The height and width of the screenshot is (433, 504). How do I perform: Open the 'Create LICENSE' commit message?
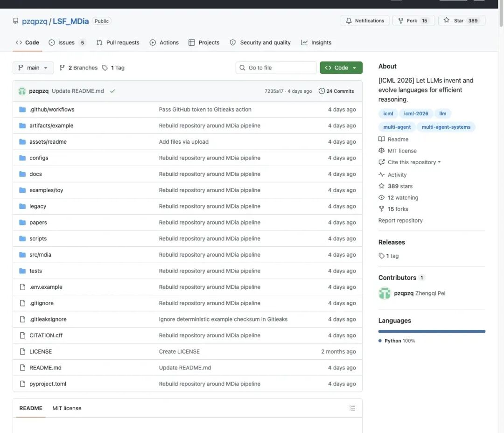click(x=179, y=352)
